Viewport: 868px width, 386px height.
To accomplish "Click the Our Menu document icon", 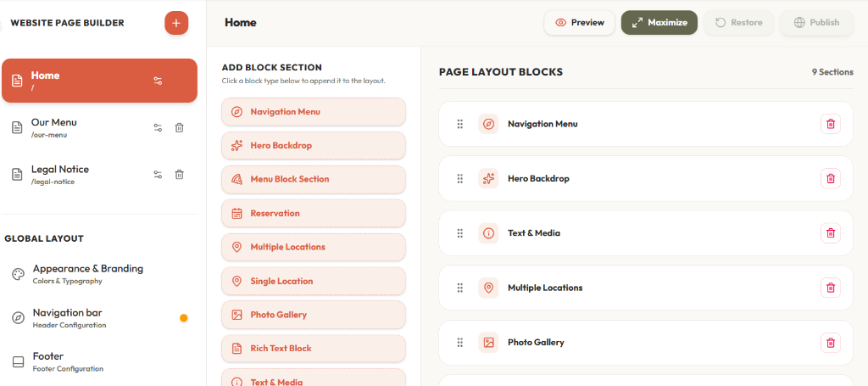I will tap(18, 127).
